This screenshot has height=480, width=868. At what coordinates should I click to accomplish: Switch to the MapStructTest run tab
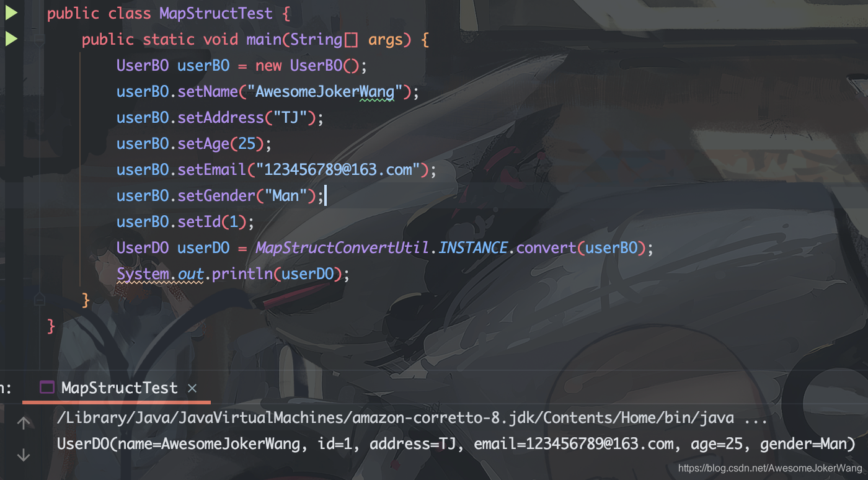[x=119, y=388]
